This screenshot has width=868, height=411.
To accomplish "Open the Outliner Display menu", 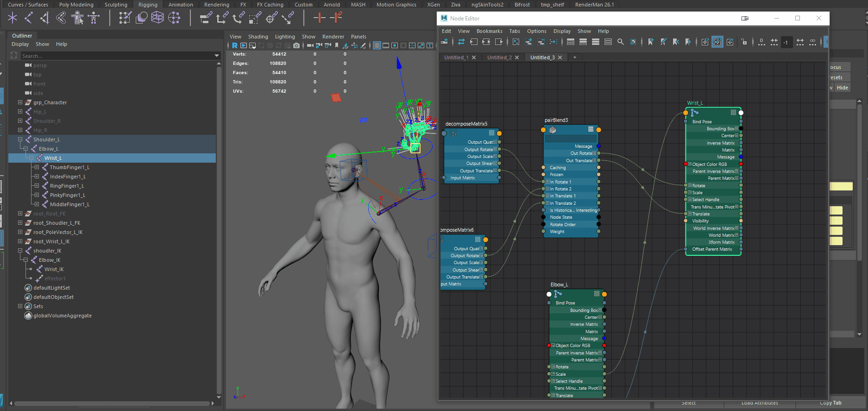I will click(x=20, y=44).
